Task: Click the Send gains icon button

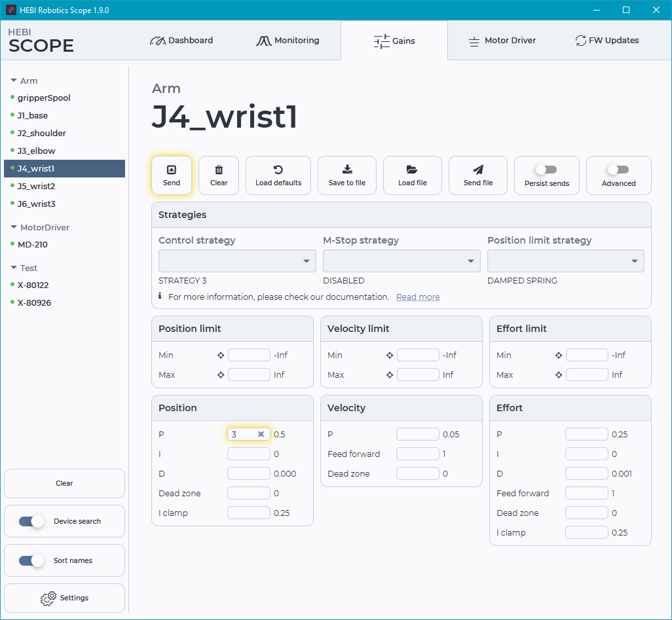Action: (x=172, y=170)
